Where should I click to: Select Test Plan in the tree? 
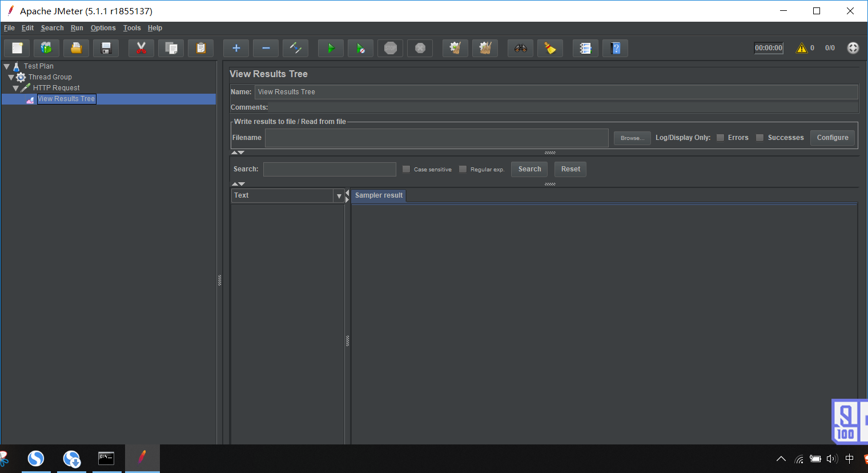point(39,66)
